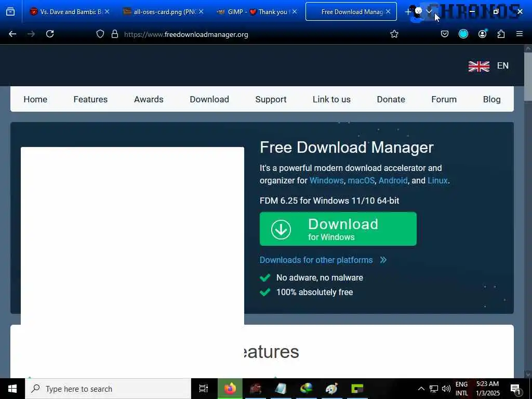Open the Windows Start menu
Screen dimensions: 532x399
pos(12,389)
